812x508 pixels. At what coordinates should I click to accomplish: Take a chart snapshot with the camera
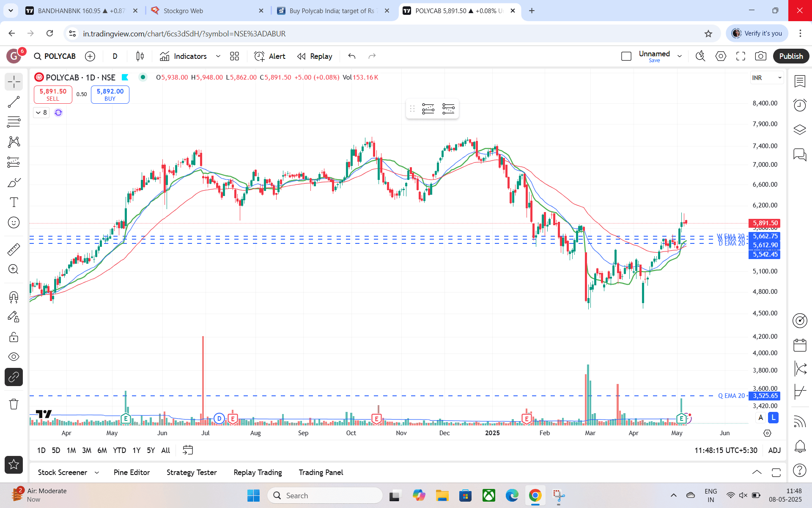760,56
